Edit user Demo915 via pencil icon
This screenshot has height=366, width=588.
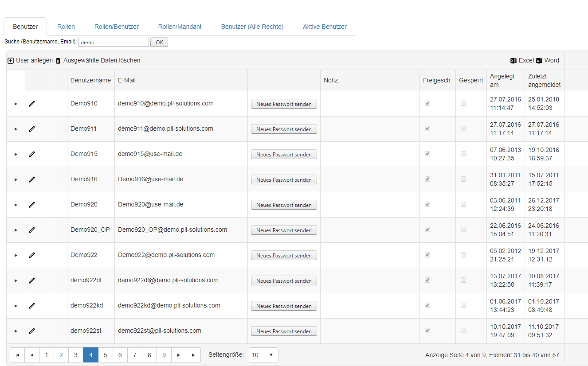click(31, 154)
